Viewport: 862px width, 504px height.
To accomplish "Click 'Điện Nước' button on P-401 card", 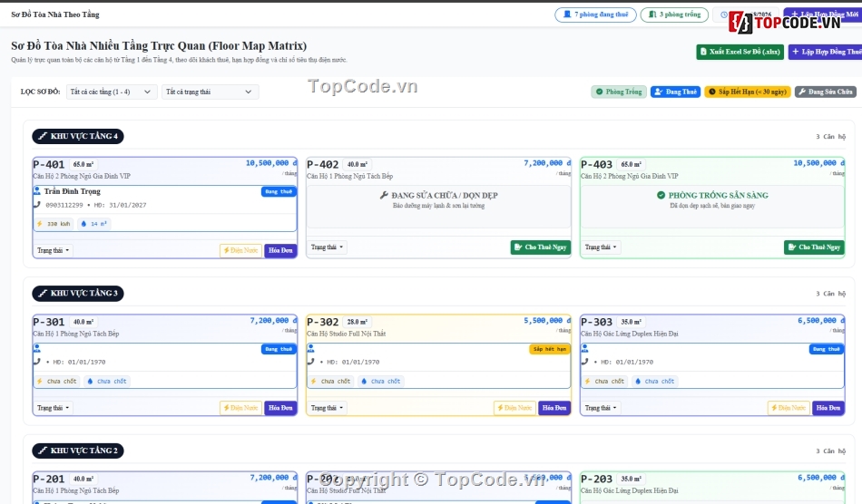I will point(240,250).
